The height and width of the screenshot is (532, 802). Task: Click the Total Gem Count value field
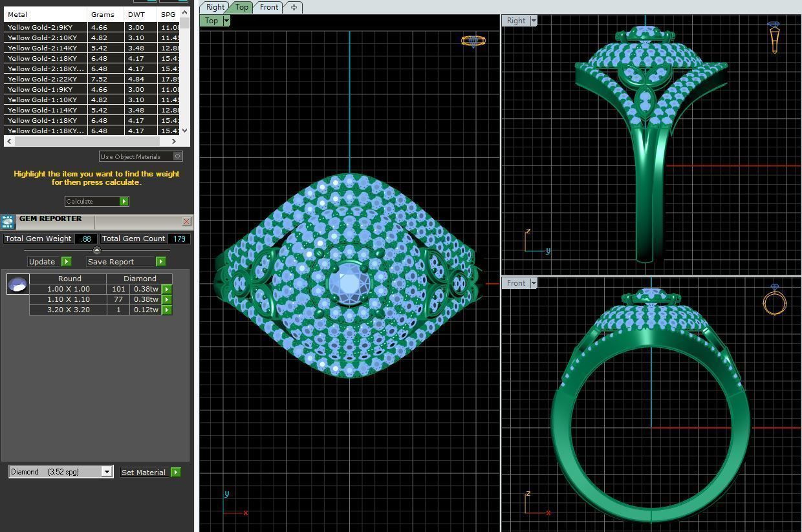point(179,239)
